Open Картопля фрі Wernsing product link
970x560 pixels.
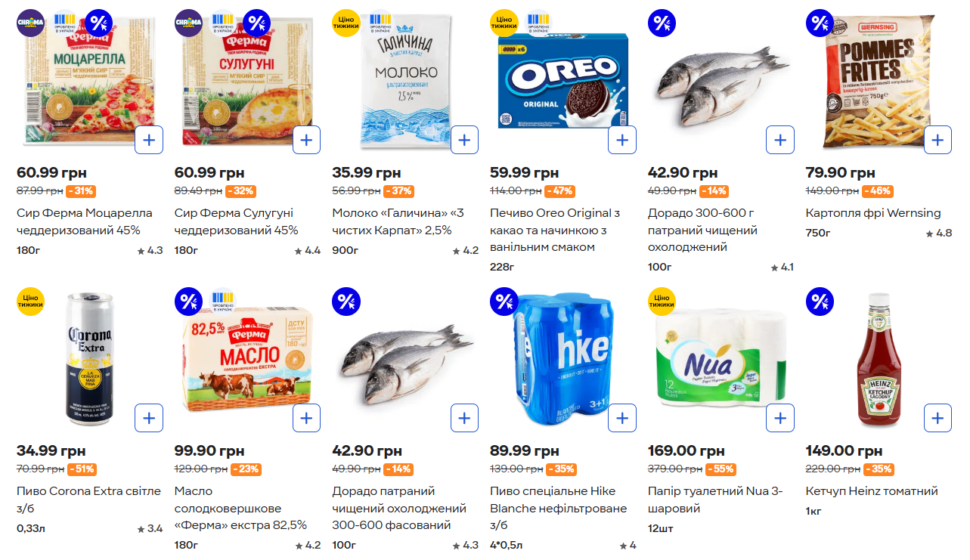pos(872,213)
